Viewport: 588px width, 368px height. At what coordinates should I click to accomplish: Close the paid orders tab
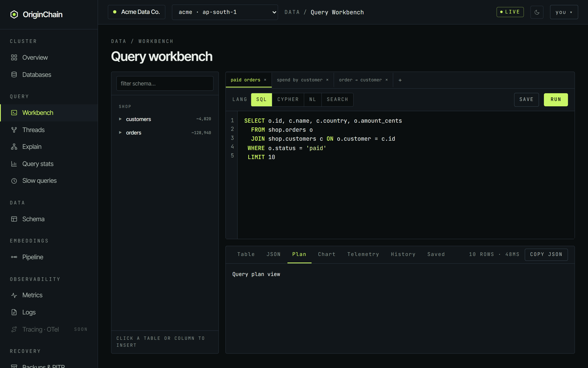[x=265, y=80]
